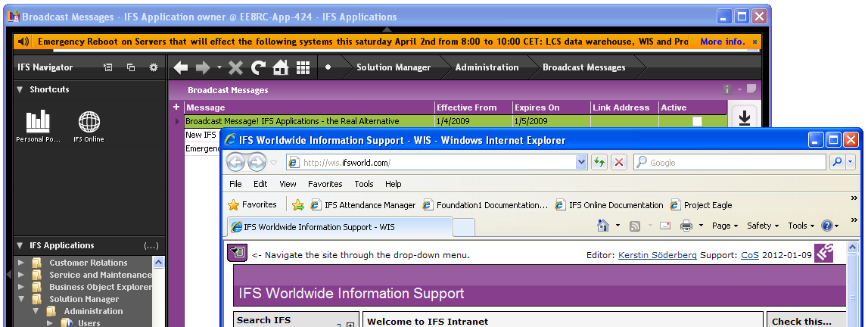This screenshot has height=327, width=868.
Task: Add a new row with the plus icon
Action: (176, 107)
